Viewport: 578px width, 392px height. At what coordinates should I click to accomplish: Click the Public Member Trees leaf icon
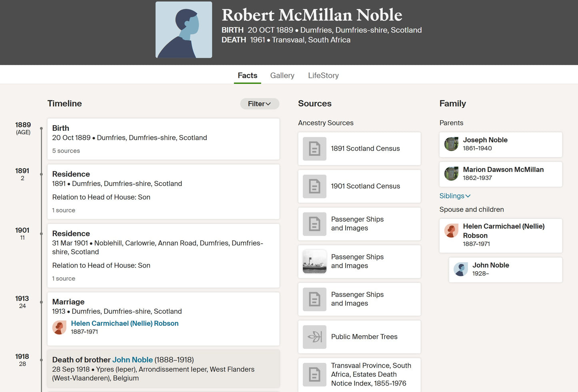[x=314, y=337]
